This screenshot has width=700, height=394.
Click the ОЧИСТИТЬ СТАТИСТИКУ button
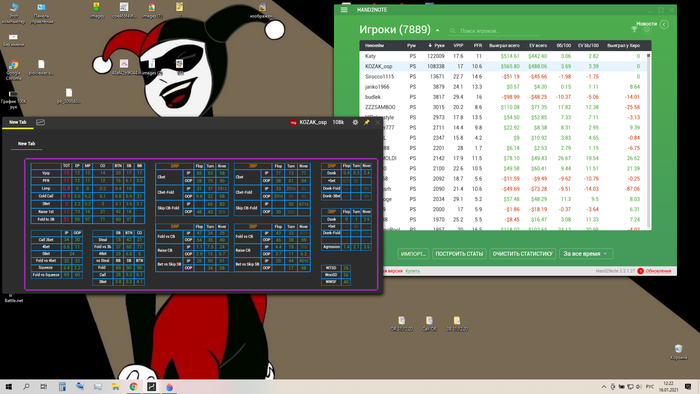522,253
